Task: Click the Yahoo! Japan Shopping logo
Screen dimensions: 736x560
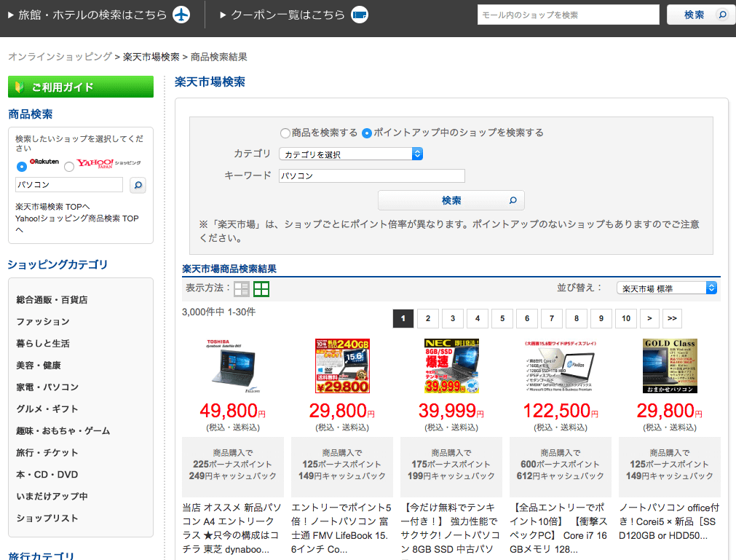Action: click(109, 163)
